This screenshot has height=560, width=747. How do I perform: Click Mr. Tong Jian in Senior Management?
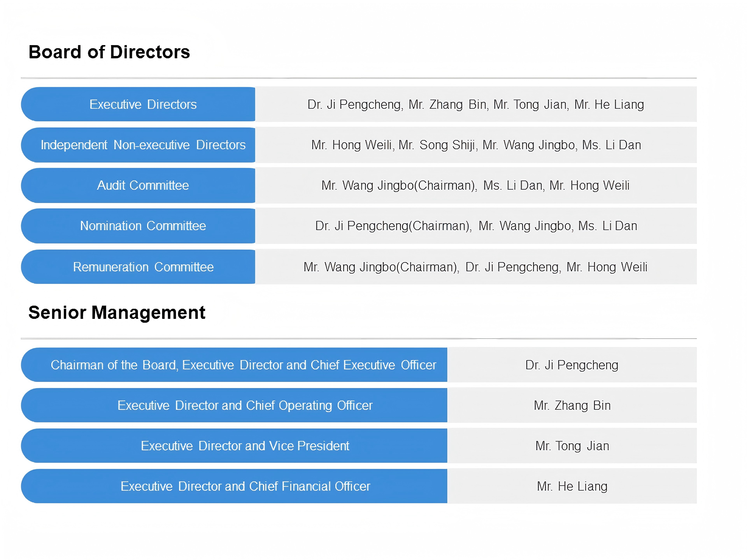click(572, 446)
